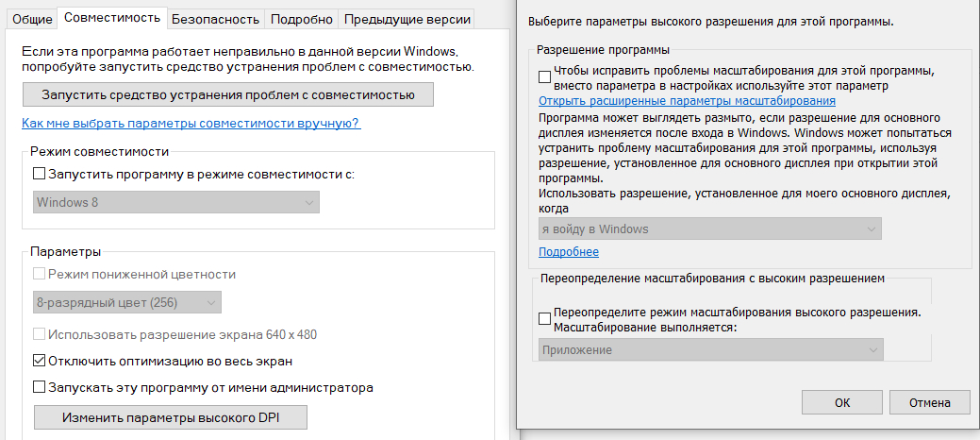The image size is (980, 440).
Task: Click Изменить параметры высокого DPI button
Action: pyautogui.click(x=171, y=417)
